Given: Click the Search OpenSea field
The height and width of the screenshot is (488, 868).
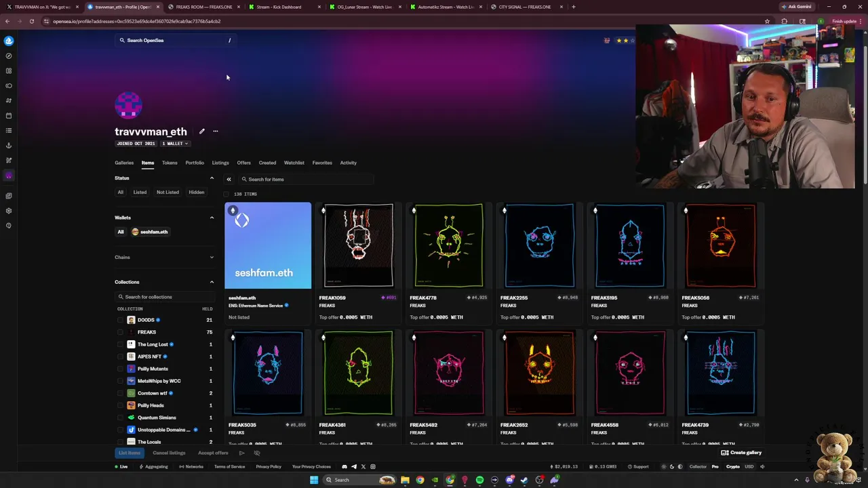Looking at the screenshot, I should pyautogui.click(x=176, y=41).
